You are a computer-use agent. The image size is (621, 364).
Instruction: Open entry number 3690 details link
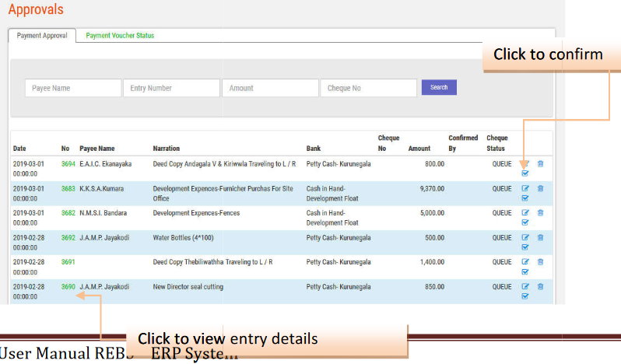coord(68,287)
